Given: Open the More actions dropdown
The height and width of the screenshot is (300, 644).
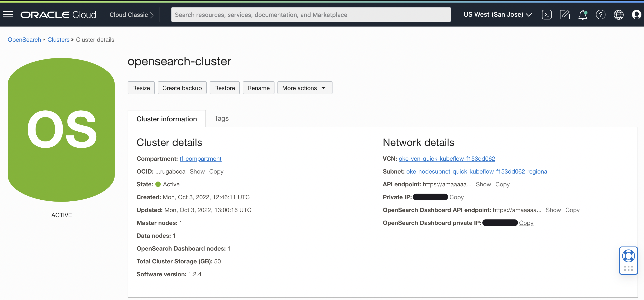Looking at the screenshot, I should (304, 88).
